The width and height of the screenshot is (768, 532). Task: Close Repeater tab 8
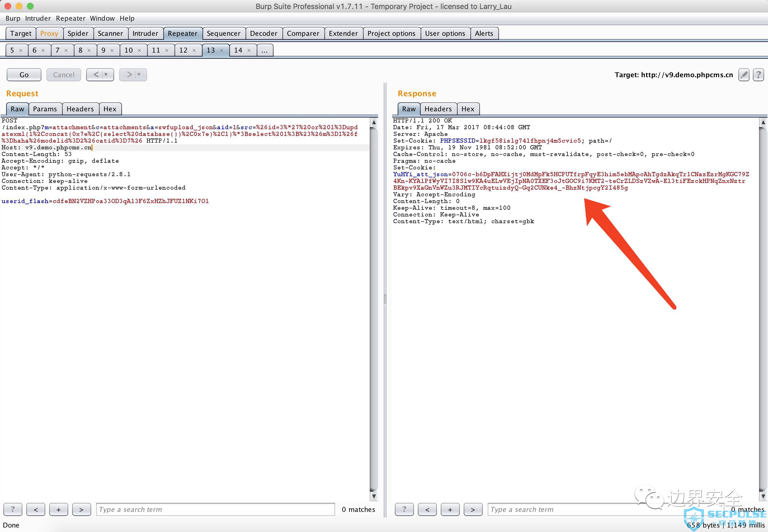(89, 50)
